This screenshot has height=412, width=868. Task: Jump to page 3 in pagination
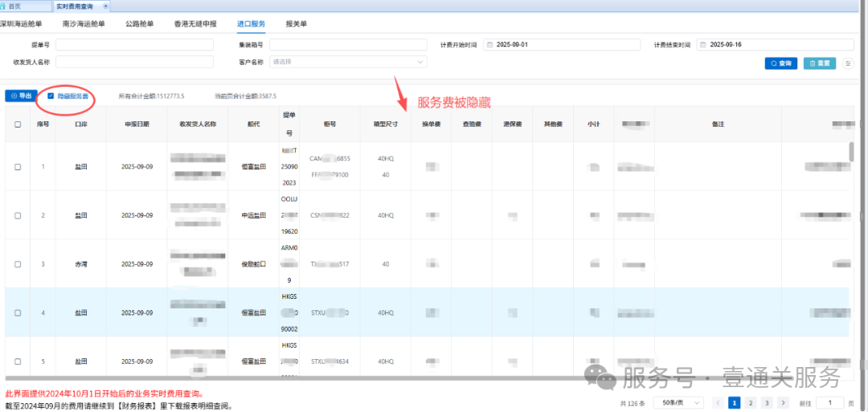766,402
